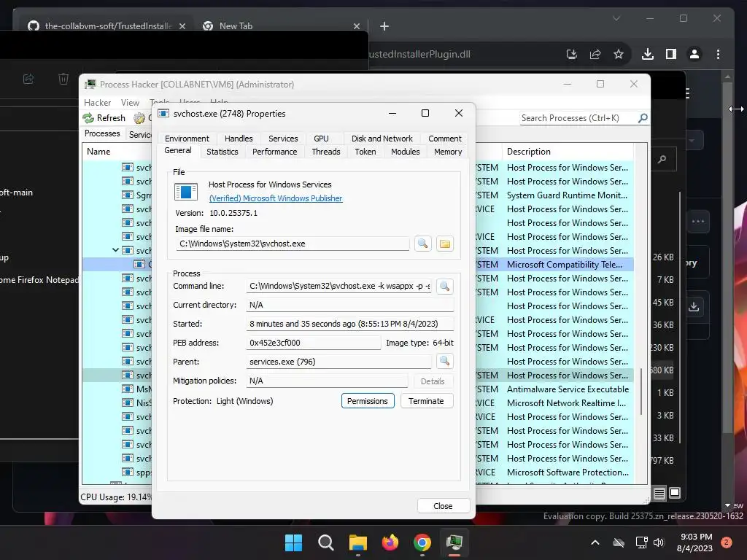Switch to the Performance tab
Viewport: 747px width, 560px height.
[275, 152]
